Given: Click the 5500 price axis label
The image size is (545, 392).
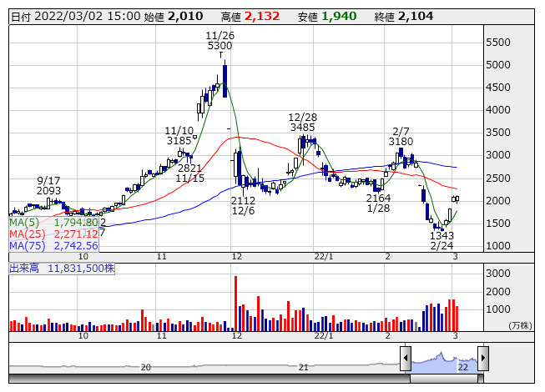Looking at the screenshot, I should tap(498, 43).
